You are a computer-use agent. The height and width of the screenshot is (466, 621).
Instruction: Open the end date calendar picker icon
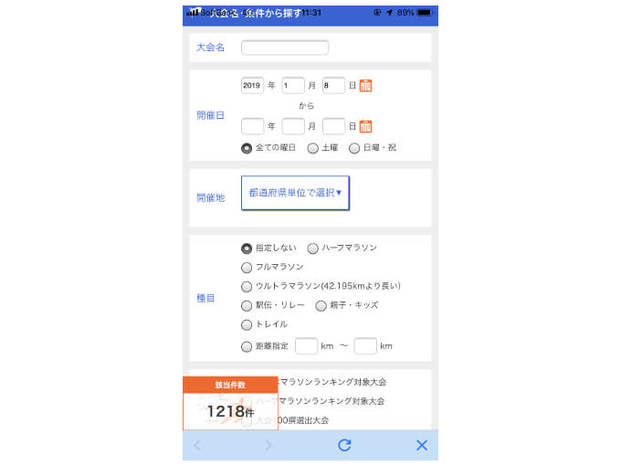(365, 126)
